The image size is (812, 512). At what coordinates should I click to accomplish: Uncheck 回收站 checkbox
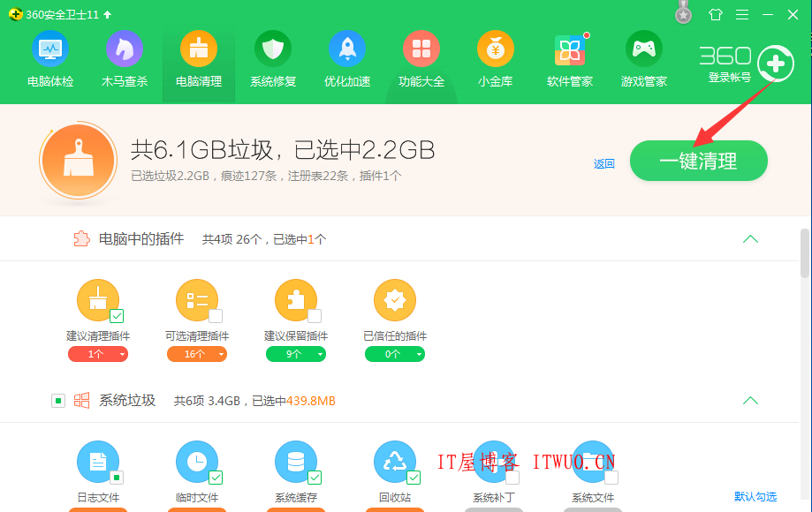pyautogui.click(x=414, y=478)
